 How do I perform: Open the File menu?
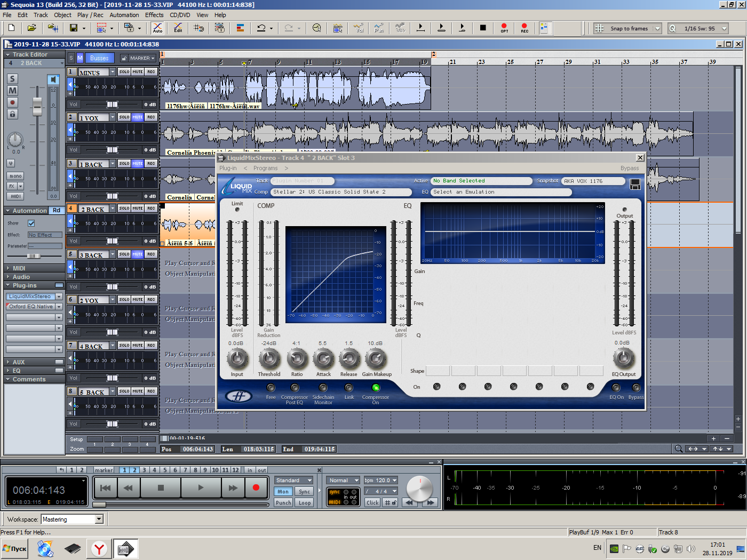(7, 15)
